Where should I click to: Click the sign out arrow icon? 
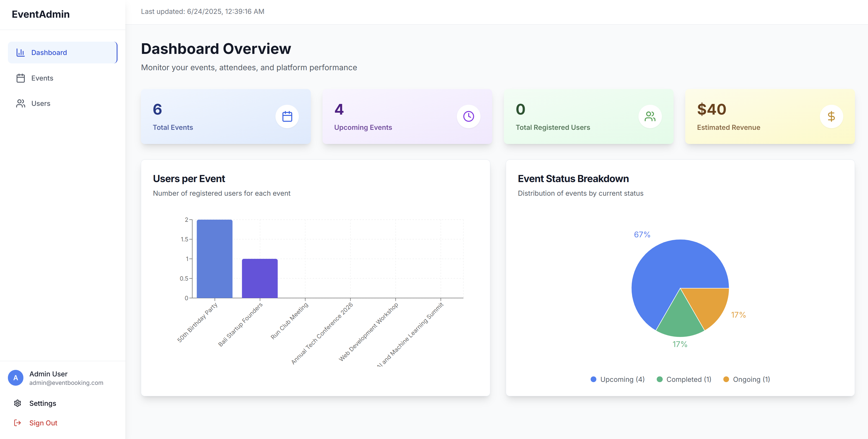coord(17,422)
